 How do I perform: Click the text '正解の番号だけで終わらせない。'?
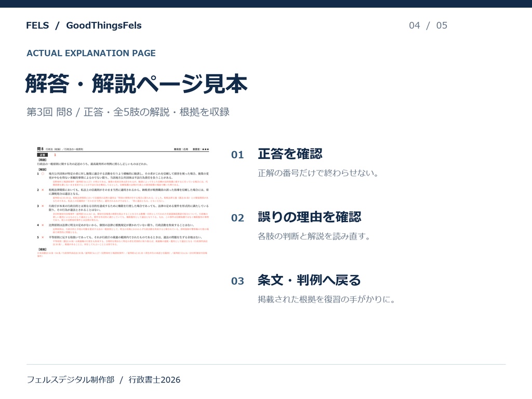point(318,173)
